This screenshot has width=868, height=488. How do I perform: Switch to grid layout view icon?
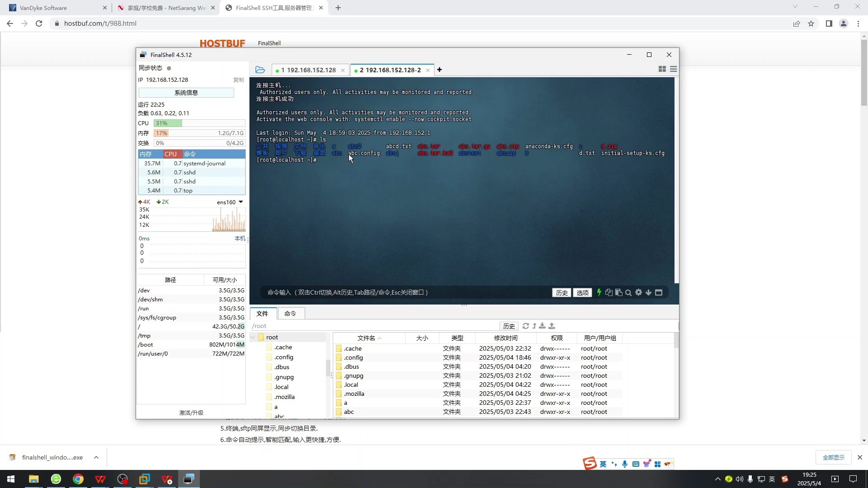coord(662,69)
